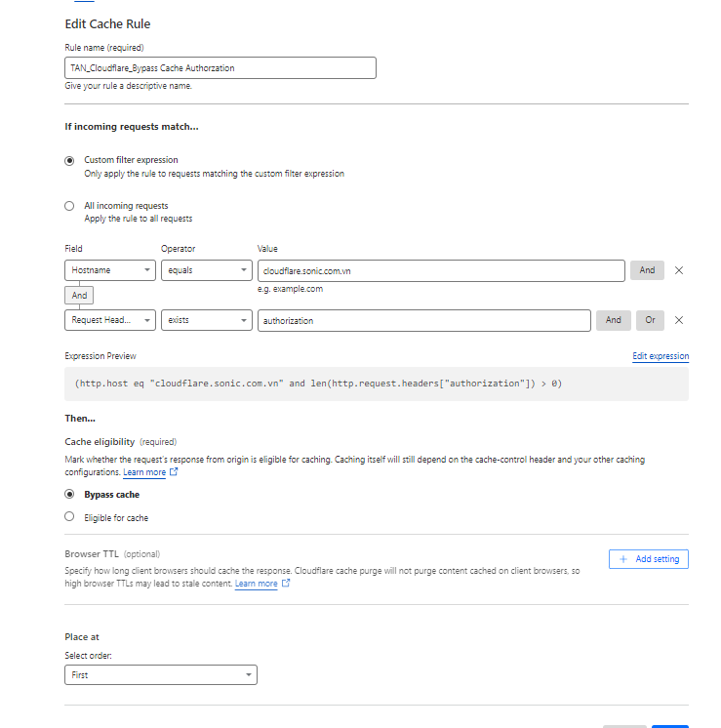721x728 pixels.
Task: Click the Add setting button for Browser TTL
Action: pyautogui.click(x=649, y=559)
